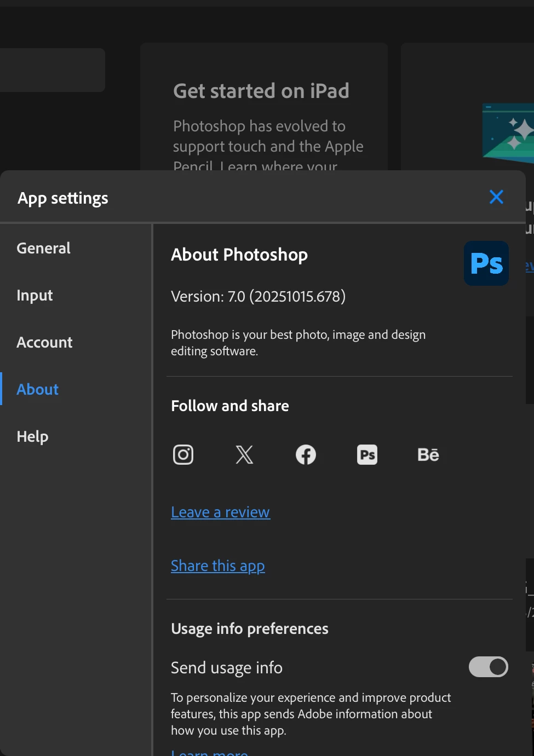Open Photoshop's Behance page
The height and width of the screenshot is (756, 534).
(x=428, y=454)
